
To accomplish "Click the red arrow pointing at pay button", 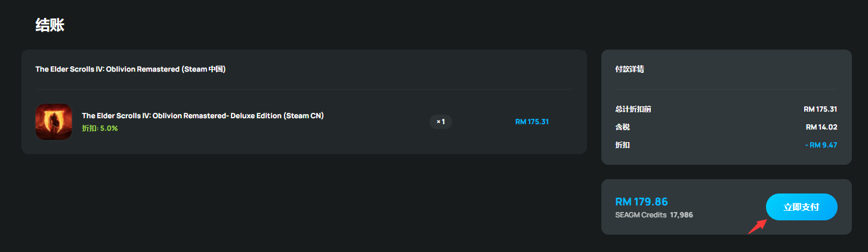I will pos(757,226).
